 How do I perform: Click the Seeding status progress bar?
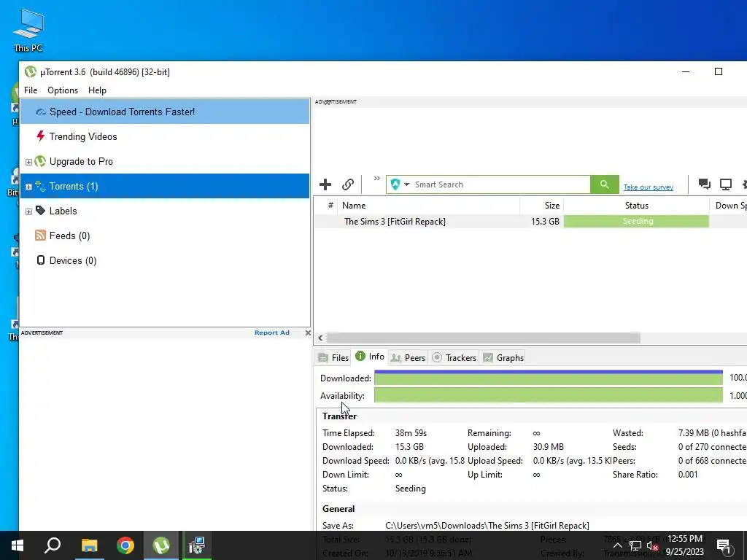[636, 222]
